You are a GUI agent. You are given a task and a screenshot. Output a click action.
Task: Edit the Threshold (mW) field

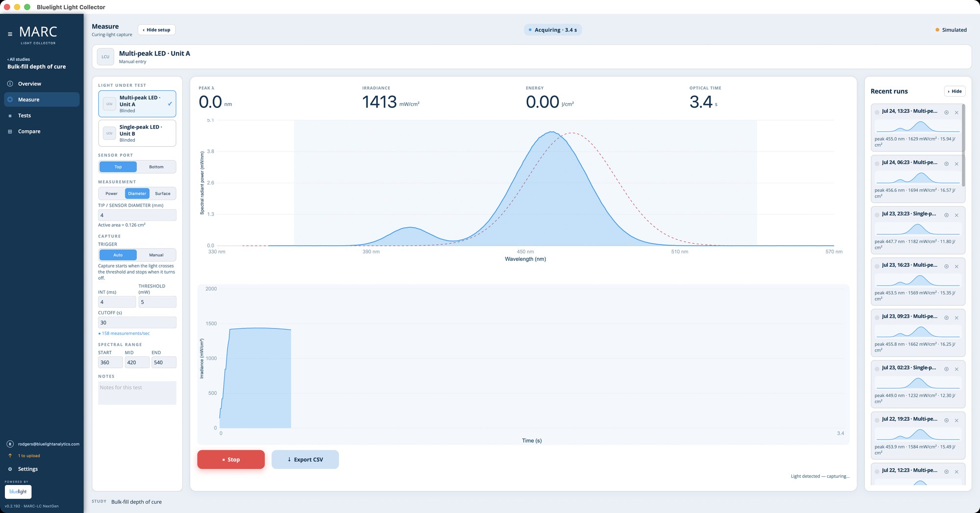coord(157,302)
